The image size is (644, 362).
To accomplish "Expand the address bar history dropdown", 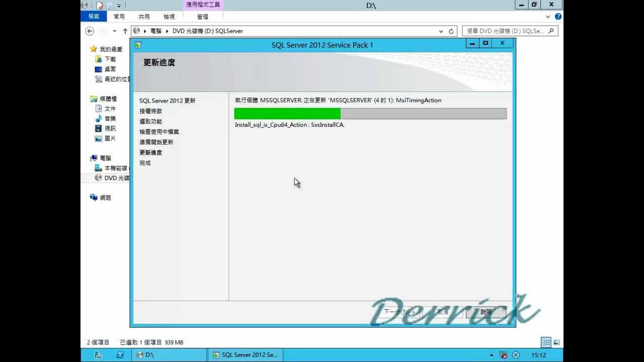I will [x=441, y=31].
